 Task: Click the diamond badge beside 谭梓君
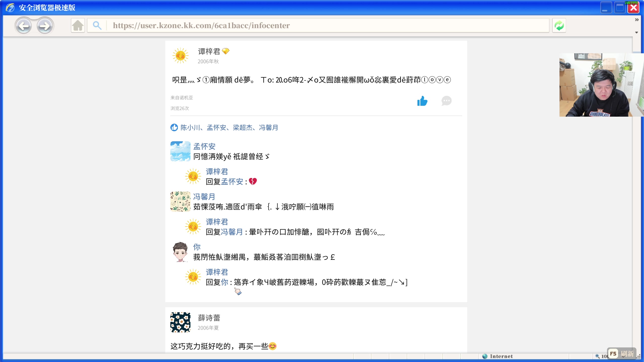coord(226,51)
